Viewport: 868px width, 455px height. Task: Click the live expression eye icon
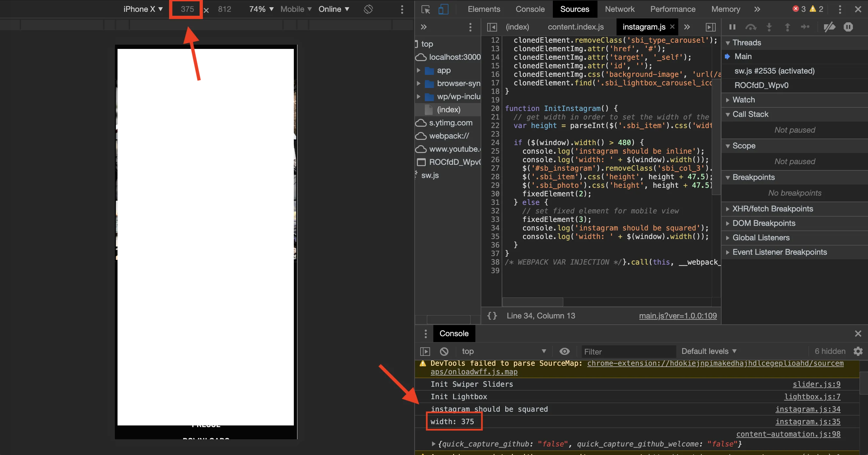(x=564, y=352)
